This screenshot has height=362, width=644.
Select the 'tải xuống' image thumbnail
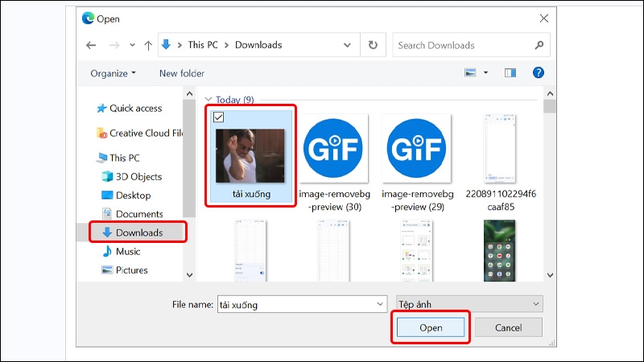point(250,156)
